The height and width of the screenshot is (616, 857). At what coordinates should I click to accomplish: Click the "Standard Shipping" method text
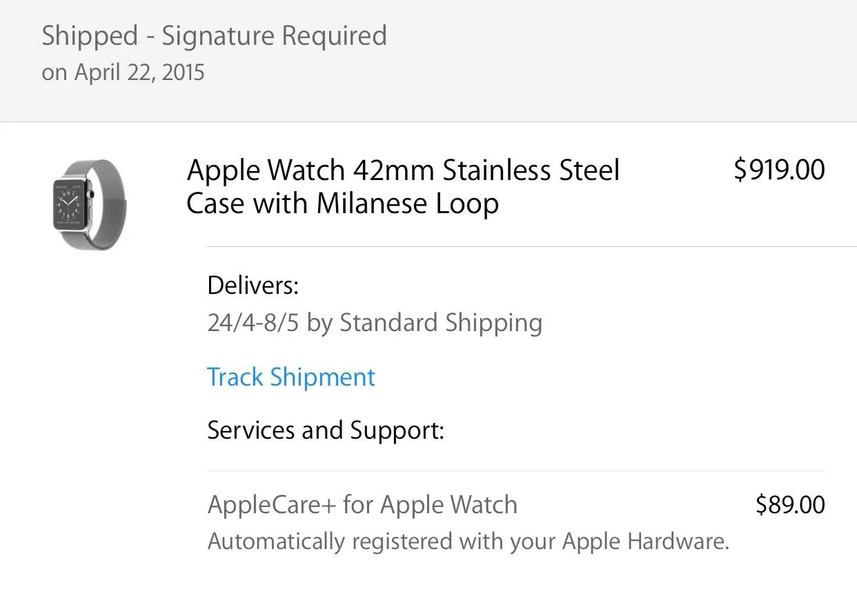point(441,323)
